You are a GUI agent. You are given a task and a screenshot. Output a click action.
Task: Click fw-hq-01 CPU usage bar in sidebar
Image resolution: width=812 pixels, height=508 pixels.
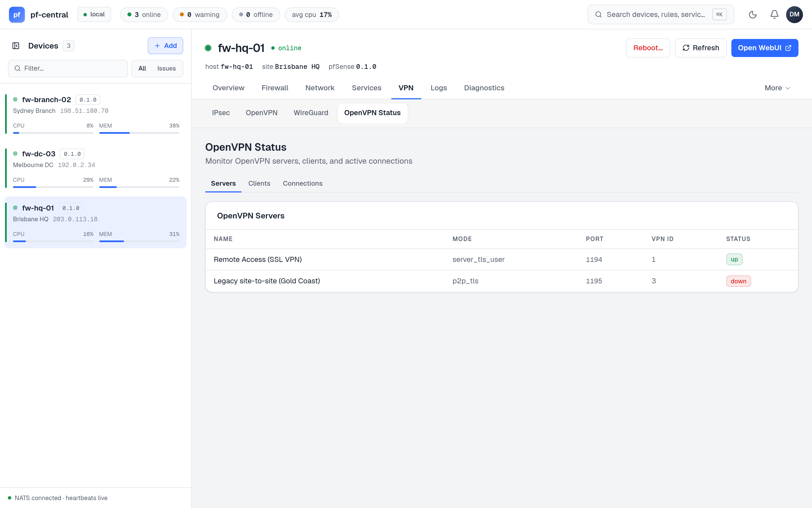[x=53, y=241]
